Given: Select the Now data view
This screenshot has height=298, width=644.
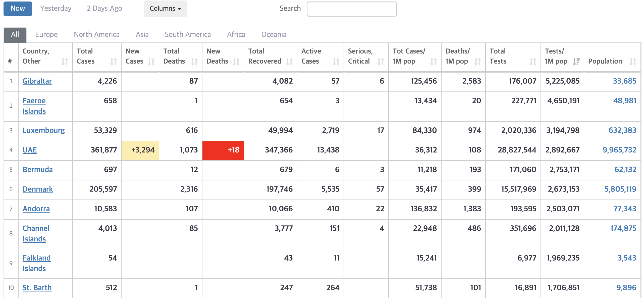Looking at the screenshot, I should coord(18,9).
